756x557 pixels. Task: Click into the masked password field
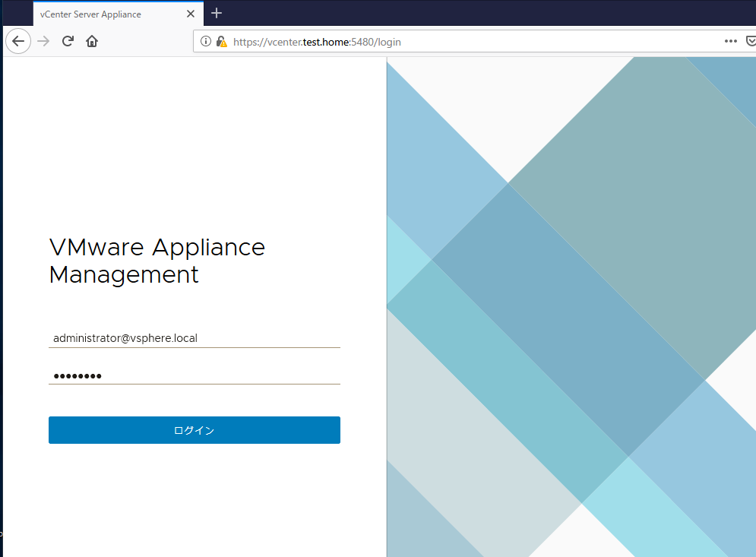(195, 375)
